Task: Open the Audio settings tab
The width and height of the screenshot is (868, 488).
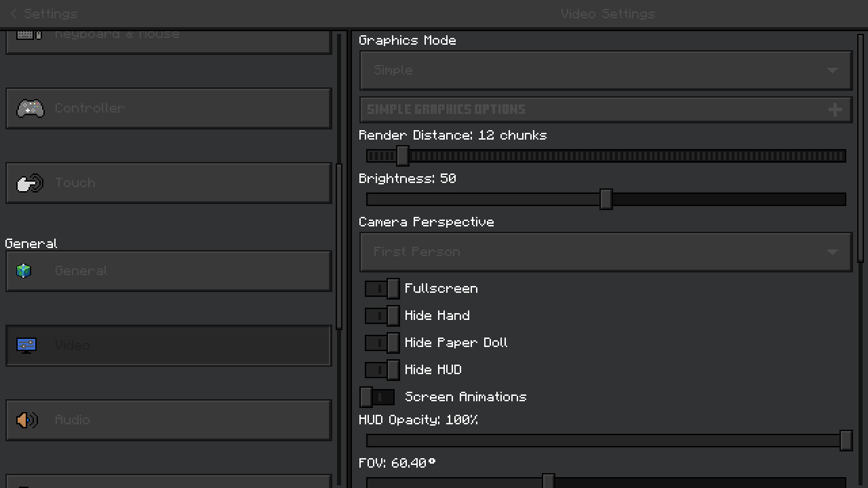Action: coord(168,420)
